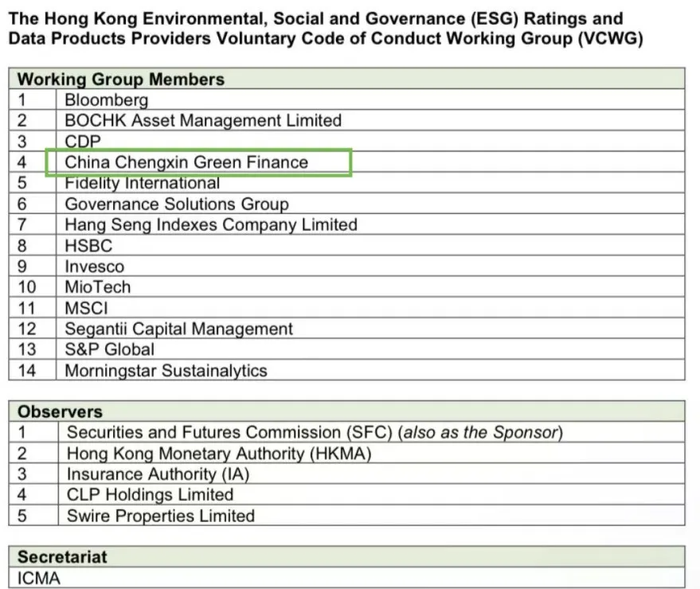Image resolution: width=700 pixels, height=589 pixels.
Task: Click Insurance Authority (IA) observer row
Action: point(158,474)
